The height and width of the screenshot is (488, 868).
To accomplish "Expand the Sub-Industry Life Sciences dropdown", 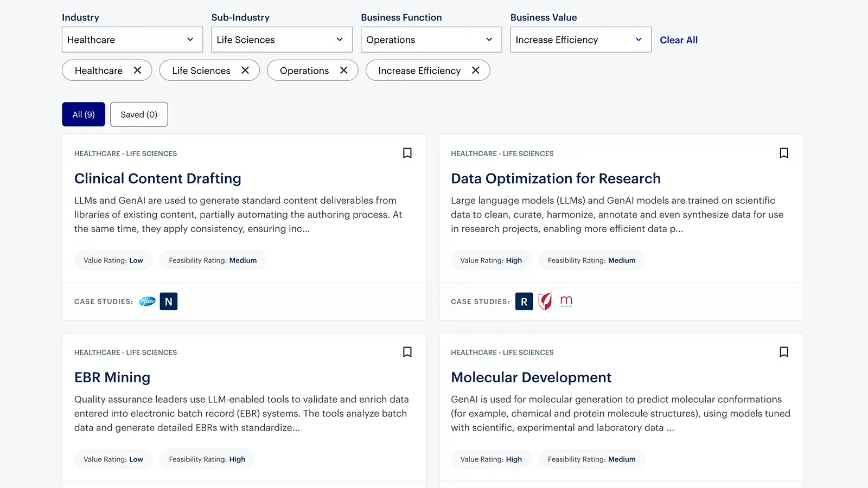I will (x=281, y=40).
